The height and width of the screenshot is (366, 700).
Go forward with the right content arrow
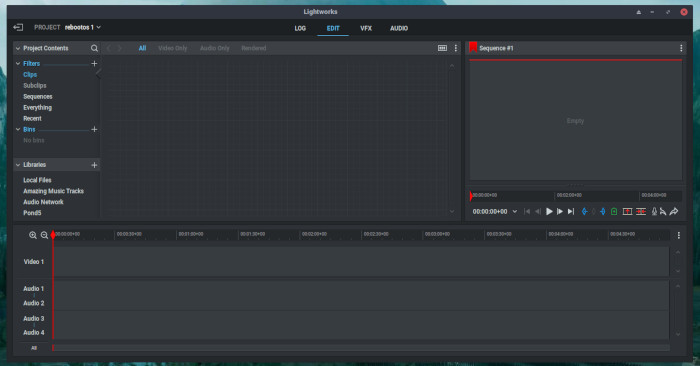pyautogui.click(x=119, y=48)
